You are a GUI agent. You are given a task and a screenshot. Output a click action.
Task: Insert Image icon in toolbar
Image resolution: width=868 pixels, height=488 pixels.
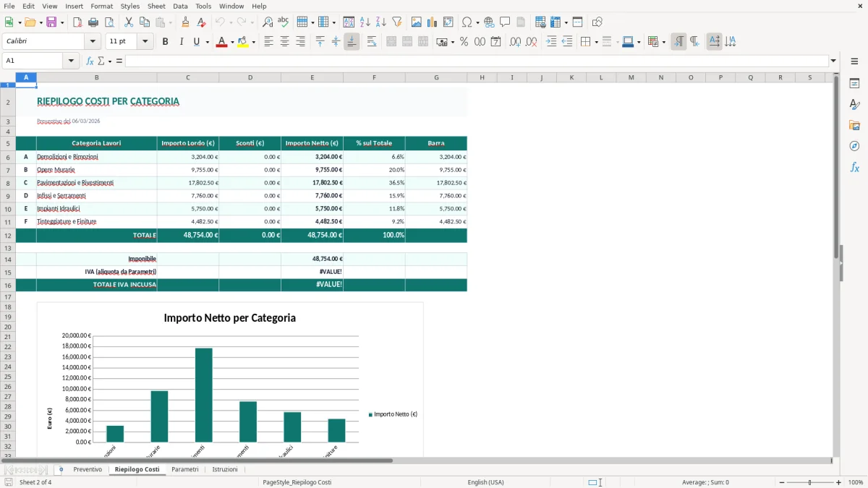417,22
